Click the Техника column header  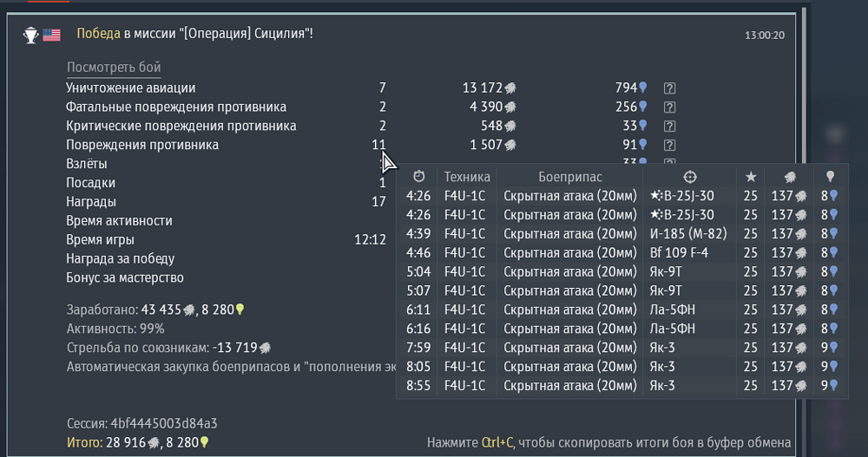pyautogui.click(x=467, y=177)
